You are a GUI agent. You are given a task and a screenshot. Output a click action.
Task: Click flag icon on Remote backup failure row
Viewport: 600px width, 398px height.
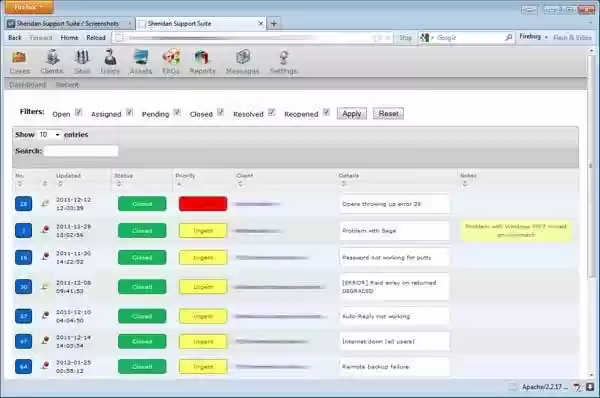(45, 365)
